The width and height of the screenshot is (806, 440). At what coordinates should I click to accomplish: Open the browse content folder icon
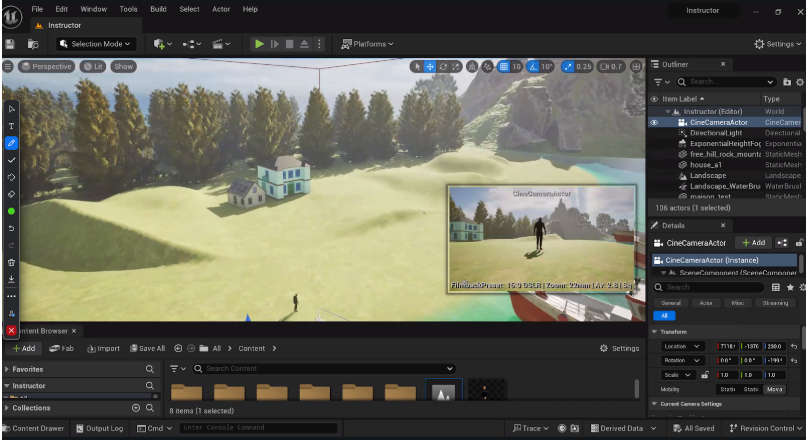33,44
